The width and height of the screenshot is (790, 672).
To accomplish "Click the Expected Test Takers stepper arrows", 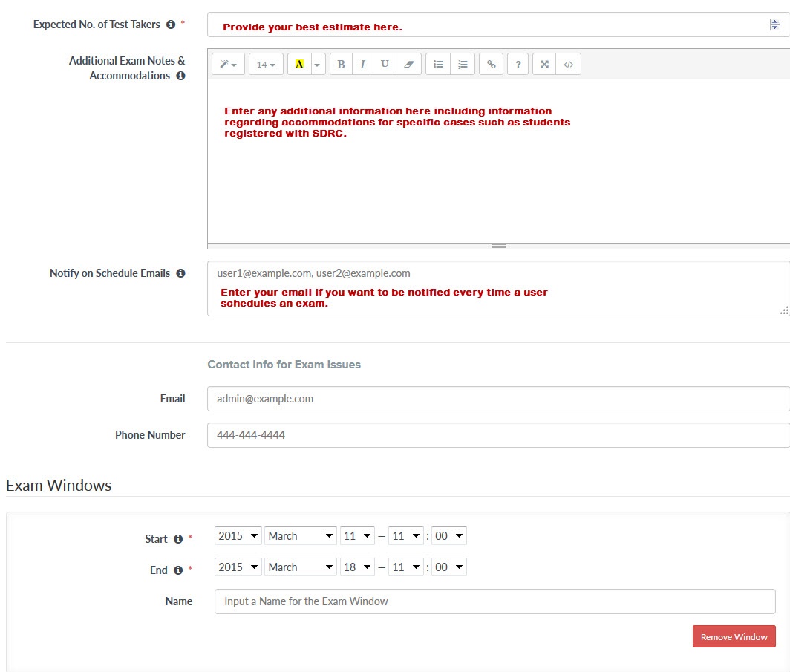I will tap(774, 25).
